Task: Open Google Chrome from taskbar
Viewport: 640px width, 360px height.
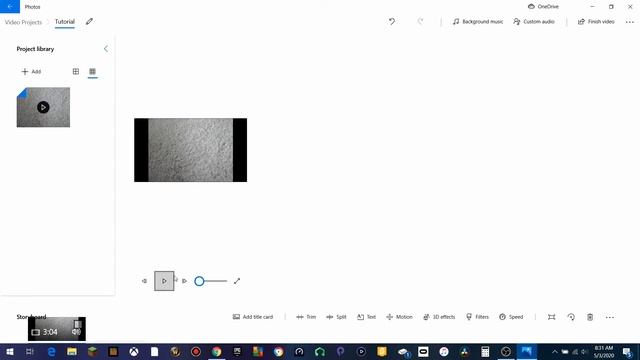Action: click(216, 352)
